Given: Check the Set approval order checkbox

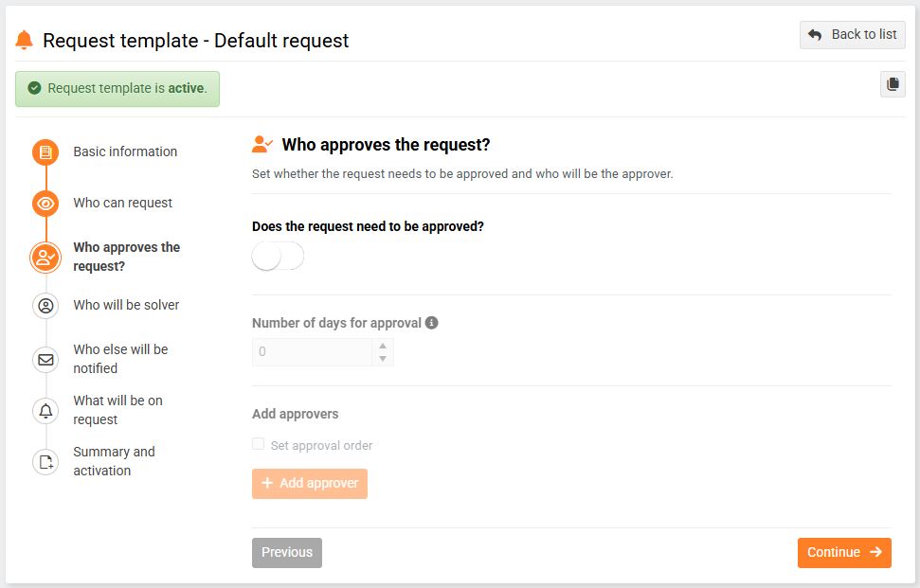Looking at the screenshot, I should tap(258, 445).
